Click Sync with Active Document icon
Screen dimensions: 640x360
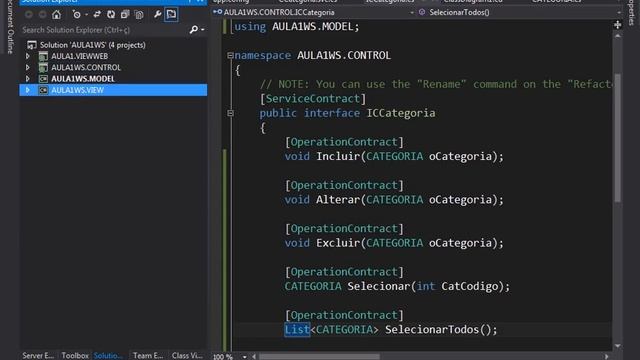coord(97,15)
